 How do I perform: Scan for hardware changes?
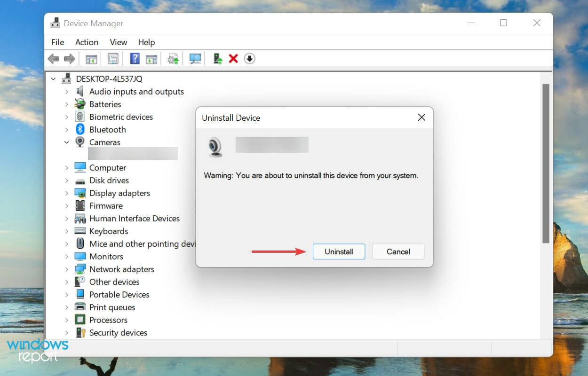(x=195, y=58)
